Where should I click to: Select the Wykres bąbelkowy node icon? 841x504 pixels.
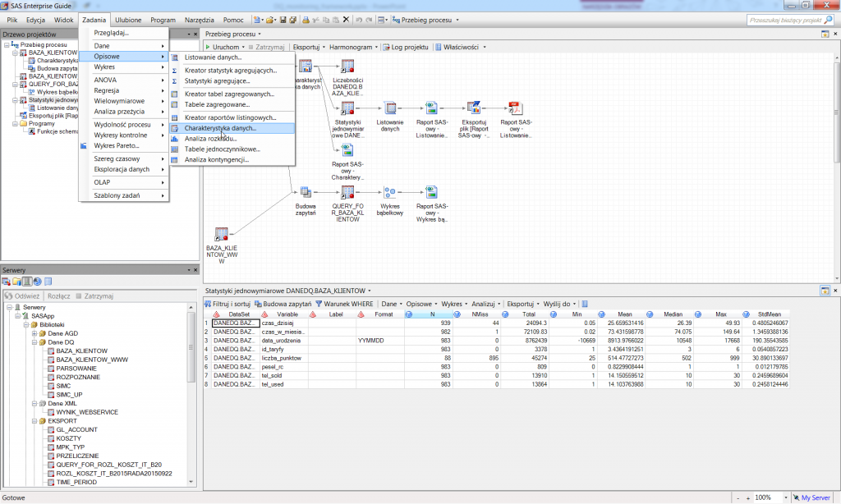390,192
